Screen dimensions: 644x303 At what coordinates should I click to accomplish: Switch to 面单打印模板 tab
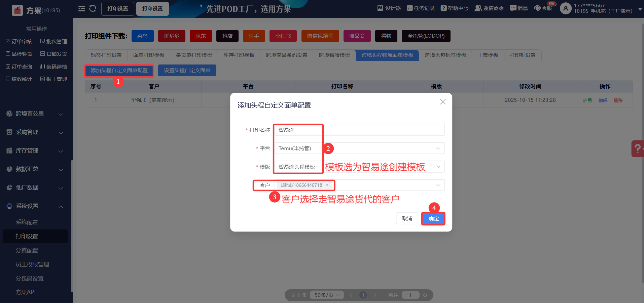point(149,55)
